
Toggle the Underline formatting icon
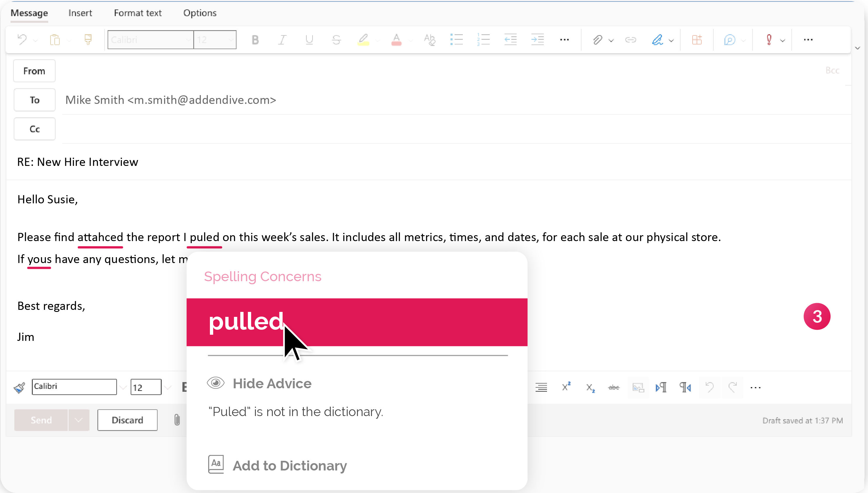309,39
